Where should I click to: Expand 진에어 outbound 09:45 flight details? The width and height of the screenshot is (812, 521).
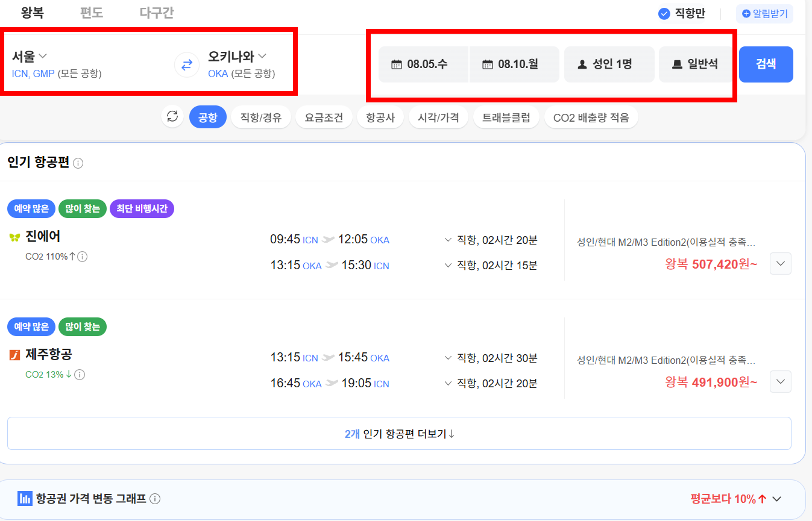448,240
